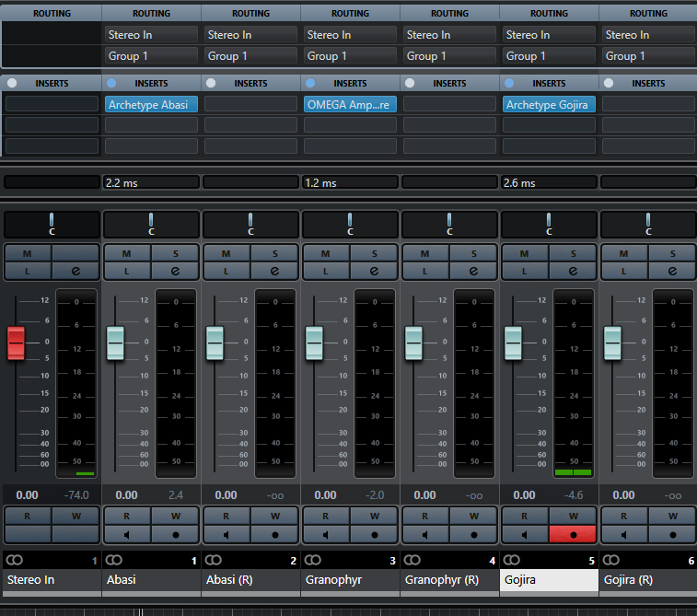Screen dimensions: 697x616
Task: Solo the Granophyr channel
Action: (374, 253)
